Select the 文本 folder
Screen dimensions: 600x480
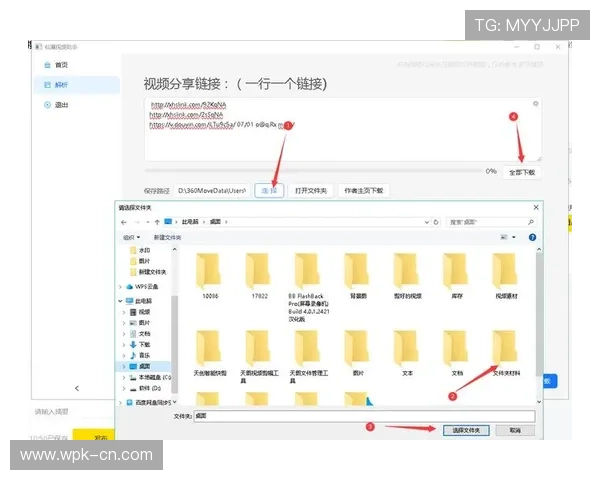pyautogui.click(x=407, y=353)
